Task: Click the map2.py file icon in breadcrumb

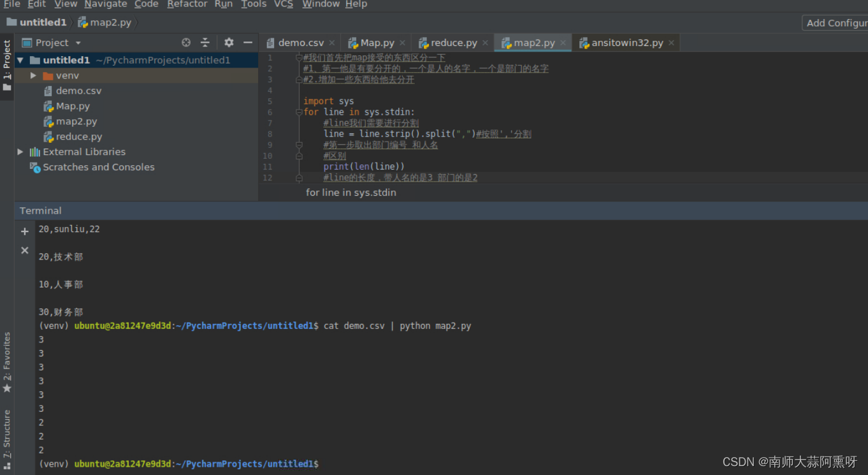Action: (x=83, y=22)
